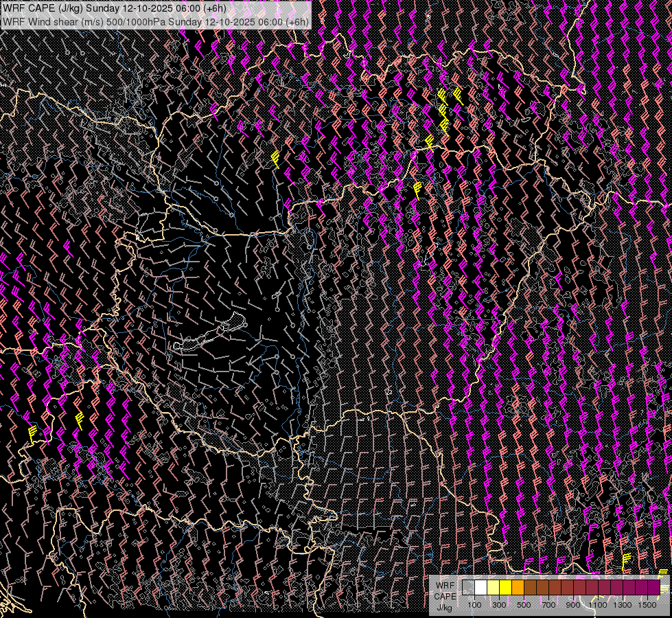Choose the last purple swatch in the legend
Viewport: 672px width, 618px height.
click(x=653, y=588)
